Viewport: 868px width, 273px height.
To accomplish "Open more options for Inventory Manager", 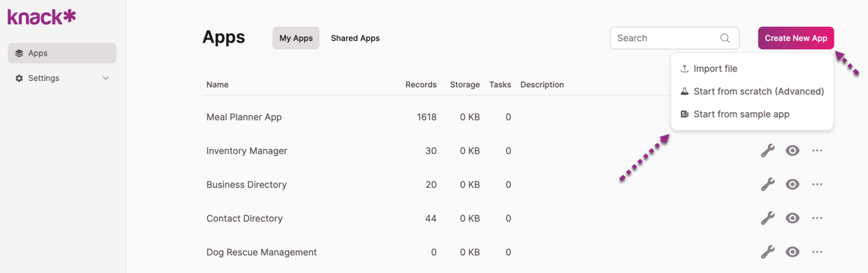I will 817,151.
